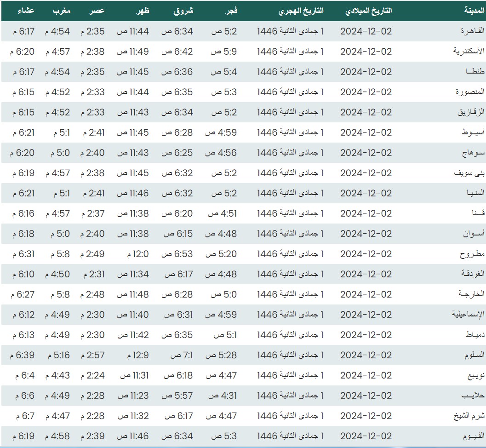
Task: Click the التاريخ الميلادي column header
Action: click(x=368, y=11)
